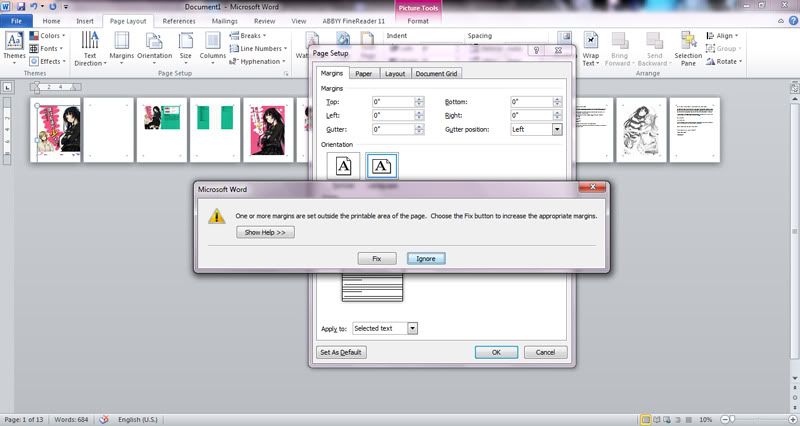Screen dimensions: 800x426
Task: Open Picture Tools Format tab
Action: pyautogui.click(x=418, y=21)
